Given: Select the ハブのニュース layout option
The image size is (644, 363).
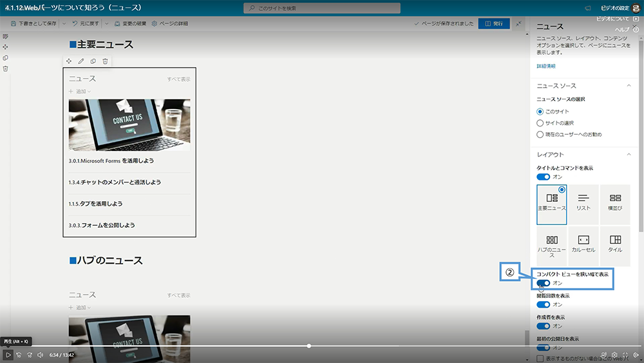Looking at the screenshot, I should click(552, 246).
